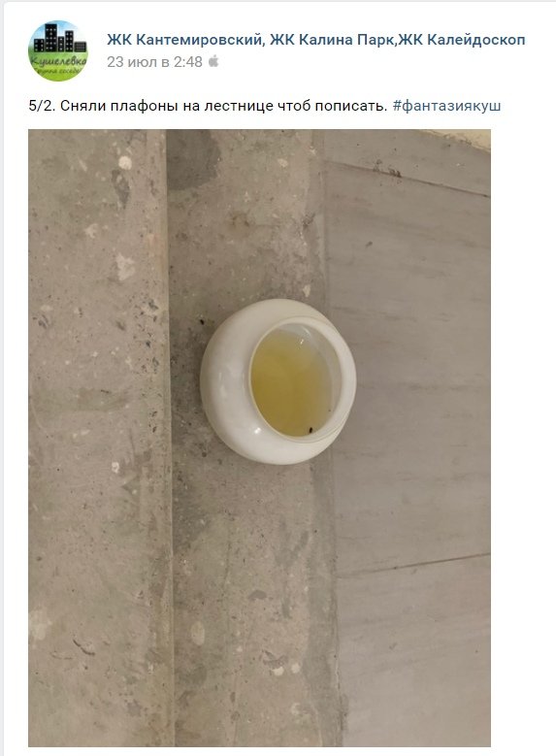Image resolution: width=556 pixels, height=756 pixels.
Task: Click the Apple device icon beside timestamp
Action: point(213,62)
